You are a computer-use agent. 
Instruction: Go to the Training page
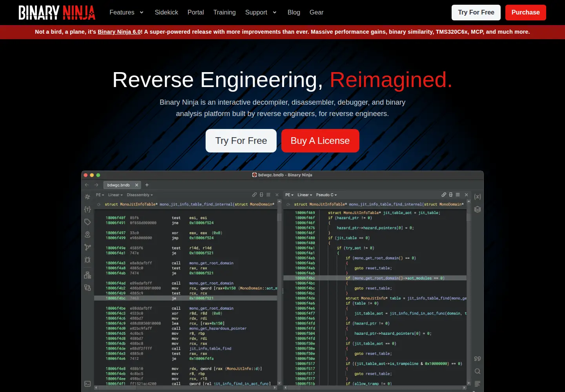click(x=224, y=13)
